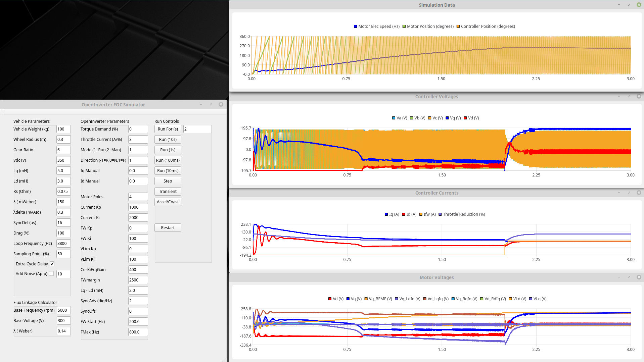Minimize the Controller Currents window

619,193
